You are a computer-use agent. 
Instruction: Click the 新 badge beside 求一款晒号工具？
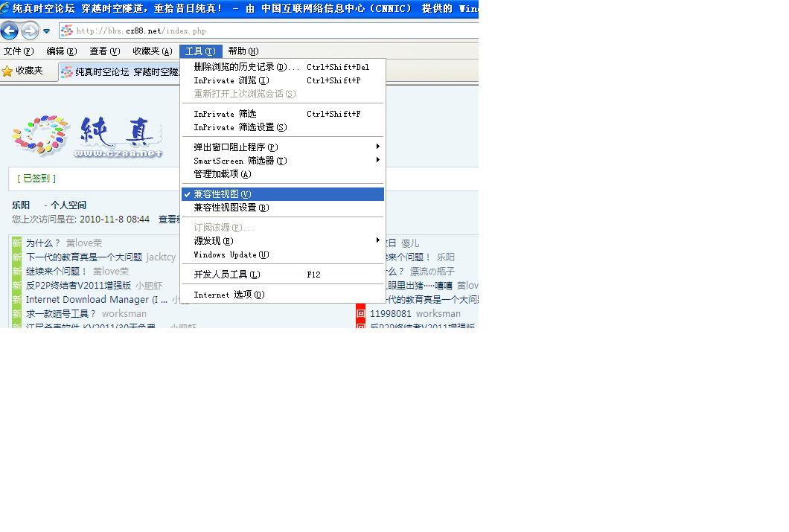pyautogui.click(x=16, y=313)
